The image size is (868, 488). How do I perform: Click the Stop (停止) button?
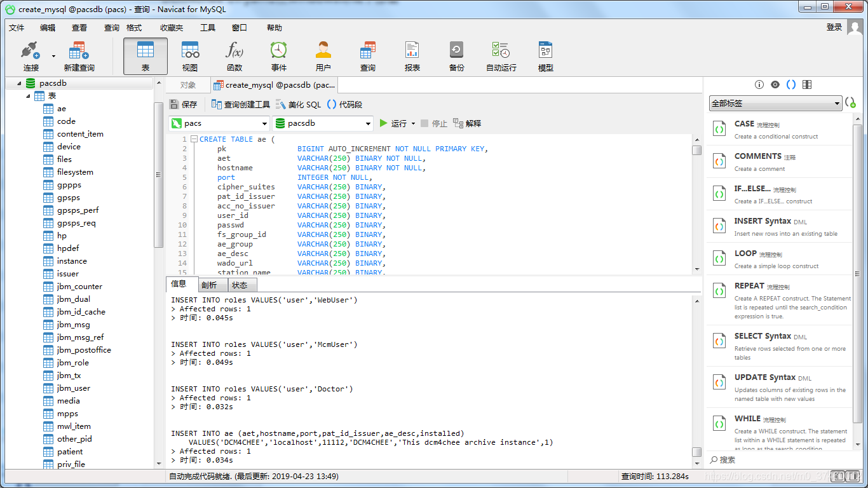click(x=434, y=123)
